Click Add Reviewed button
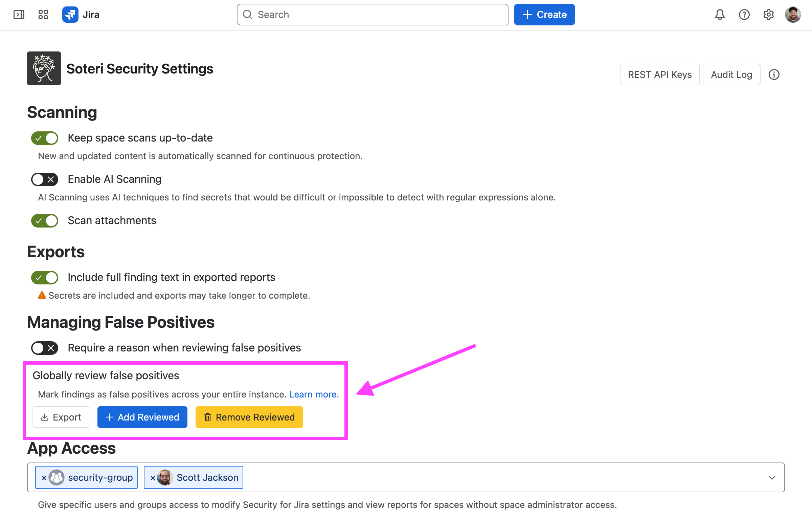812x516 pixels. click(142, 417)
